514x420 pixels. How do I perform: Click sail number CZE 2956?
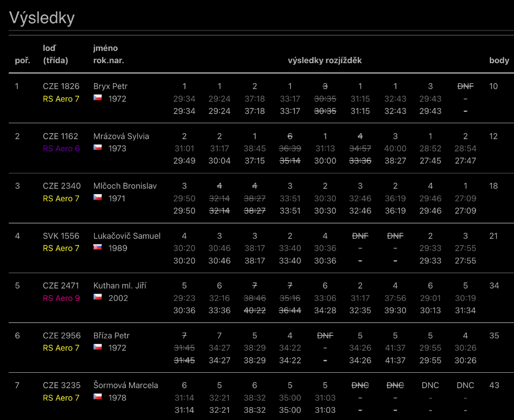tap(62, 336)
